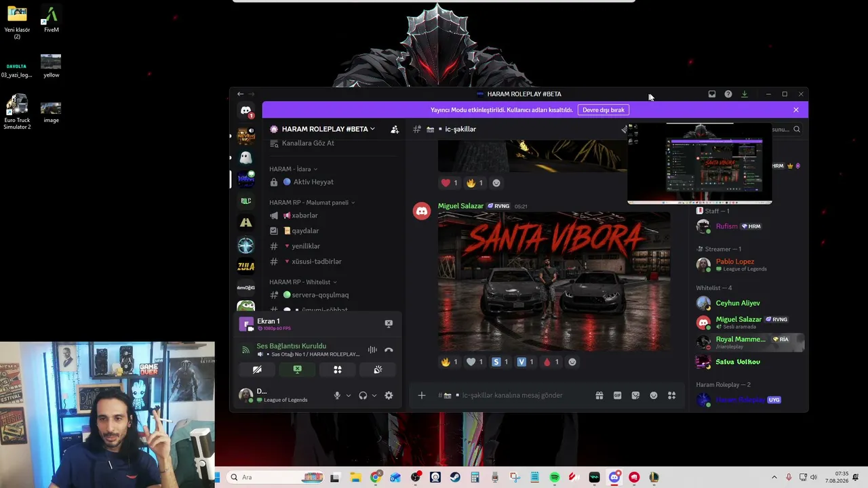Toggle white heart reaction on Santa Vibora post
Image resolution: width=868 pixels, height=488 pixels.
(x=476, y=362)
